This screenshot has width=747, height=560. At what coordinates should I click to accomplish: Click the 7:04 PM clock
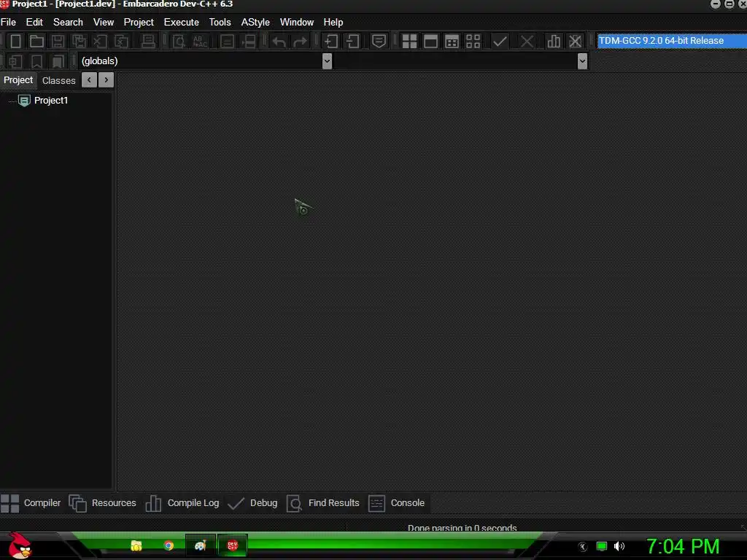(x=682, y=546)
